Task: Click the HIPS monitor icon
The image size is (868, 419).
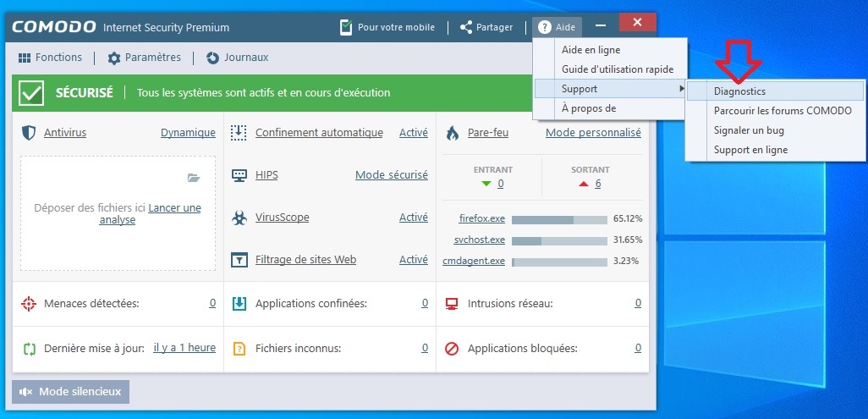Action: (239, 175)
